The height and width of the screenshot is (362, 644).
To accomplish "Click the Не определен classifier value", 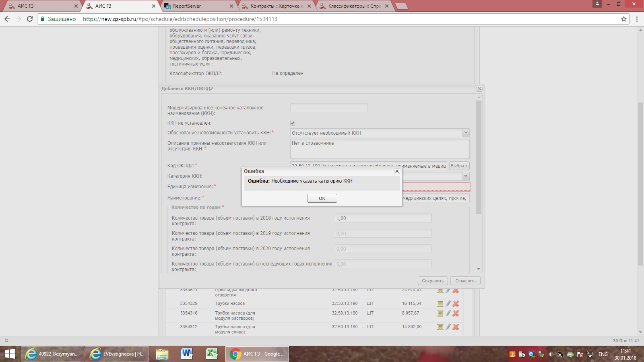I will click(x=288, y=73).
